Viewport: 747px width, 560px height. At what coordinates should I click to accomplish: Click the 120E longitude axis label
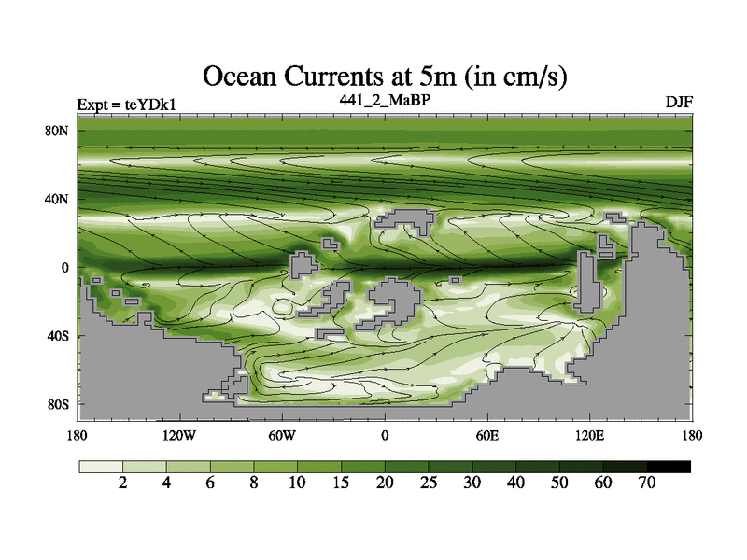(589, 436)
